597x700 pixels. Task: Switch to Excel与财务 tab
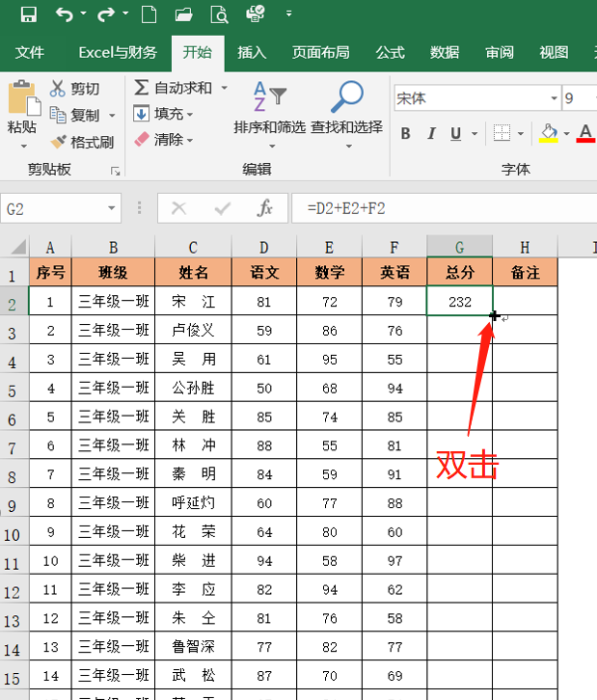point(118,53)
